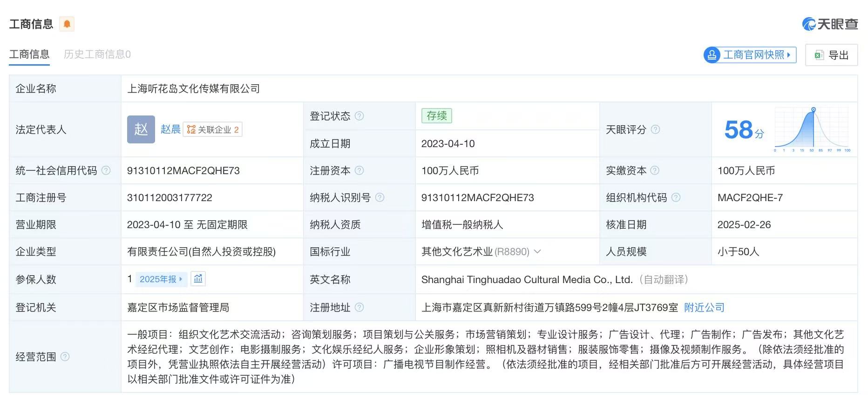The height and width of the screenshot is (406, 868).
Task: Open 工商官网快照 snapshot button
Action: 750,55
